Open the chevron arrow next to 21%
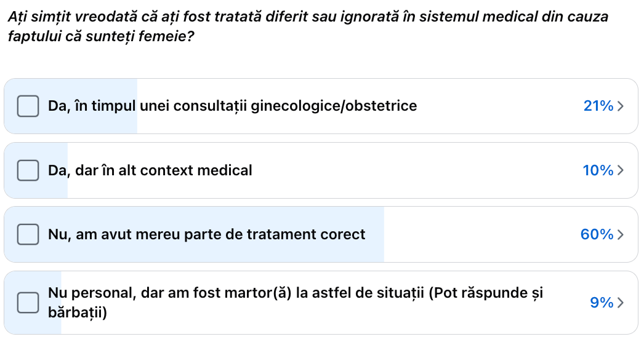 [x=621, y=106]
